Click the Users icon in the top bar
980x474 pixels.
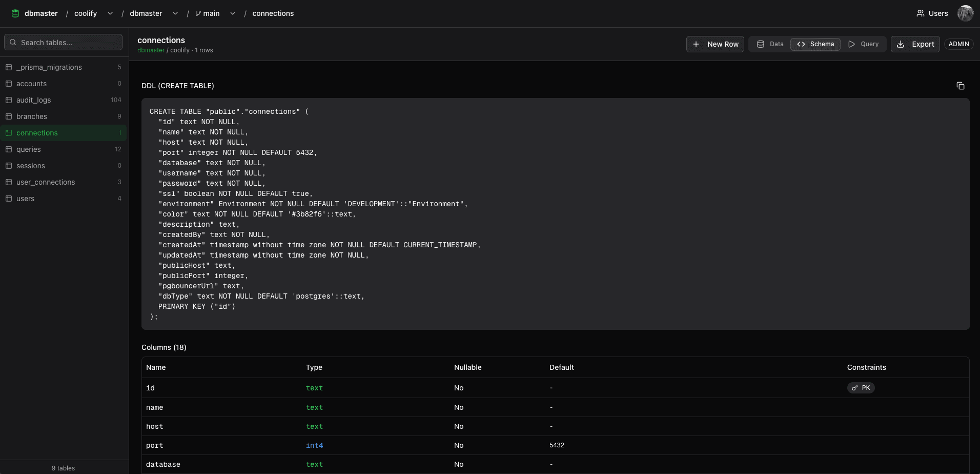pyautogui.click(x=920, y=13)
